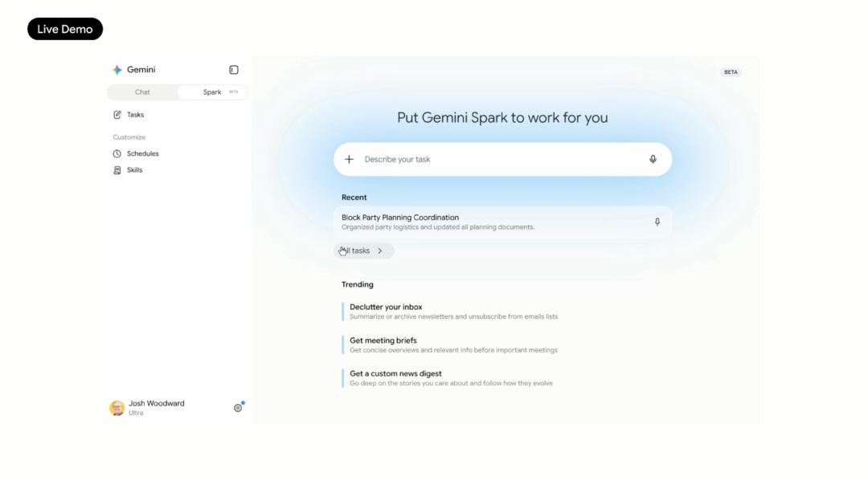
Task: Open Skills under Customize
Action: click(134, 170)
